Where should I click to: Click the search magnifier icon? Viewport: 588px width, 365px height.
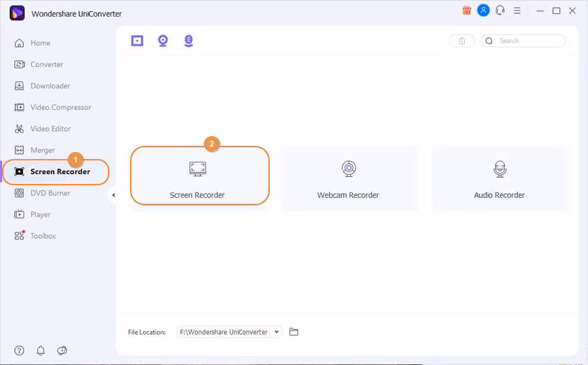pos(489,41)
